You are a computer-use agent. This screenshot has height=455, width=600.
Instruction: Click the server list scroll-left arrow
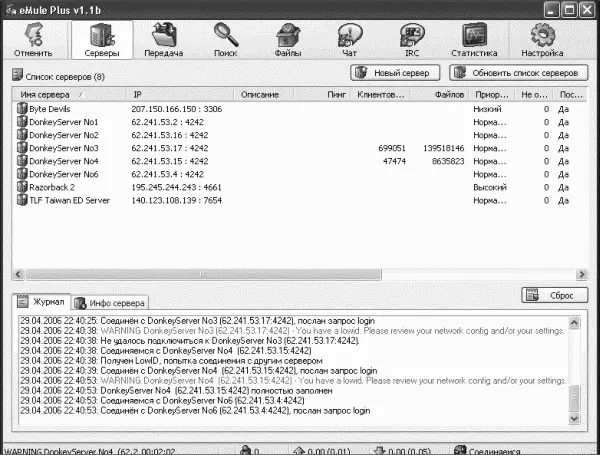(18, 274)
